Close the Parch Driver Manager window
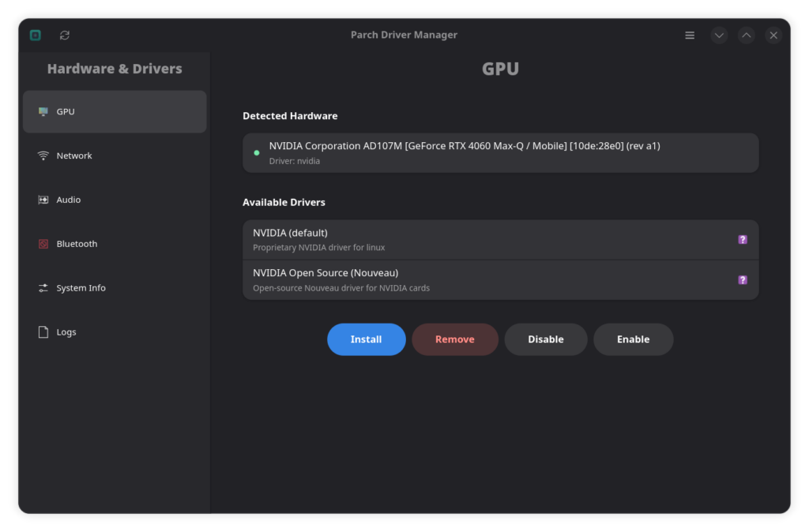Image resolution: width=809 pixels, height=532 pixels. 773,35
